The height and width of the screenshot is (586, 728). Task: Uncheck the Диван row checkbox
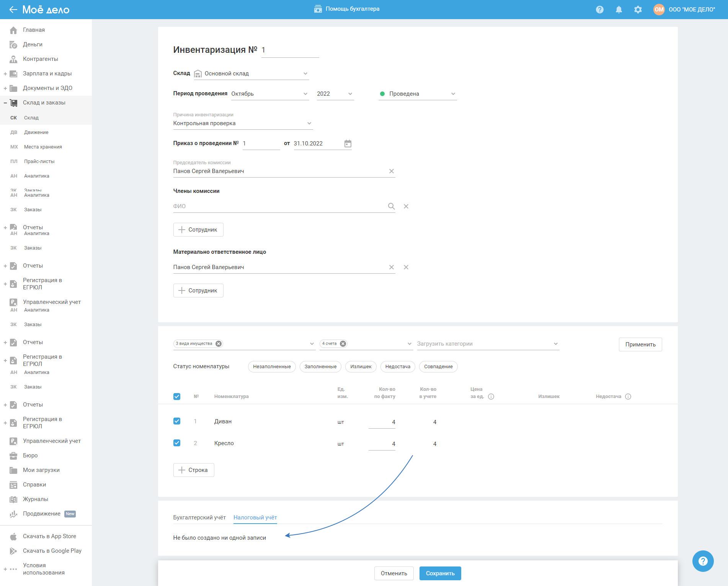[x=177, y=421]
